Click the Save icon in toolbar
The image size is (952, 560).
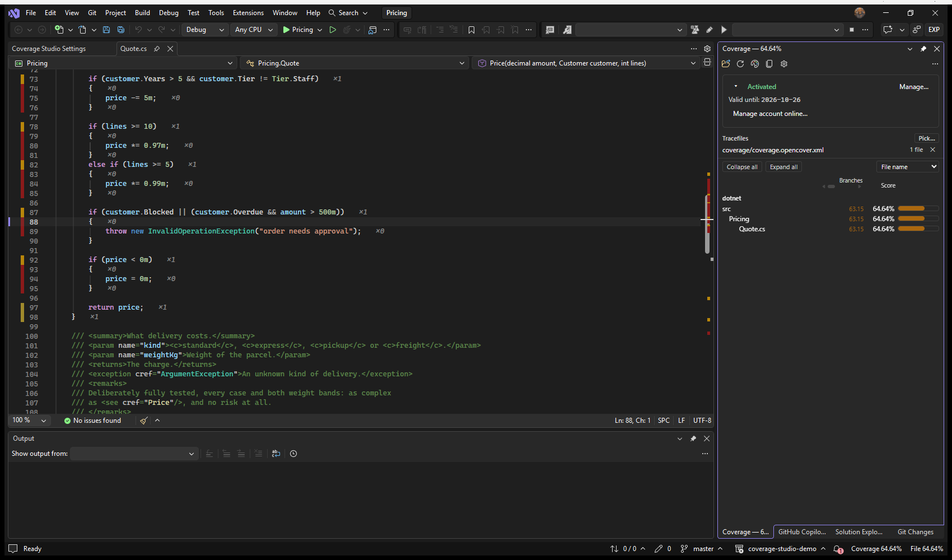[106, 30]
